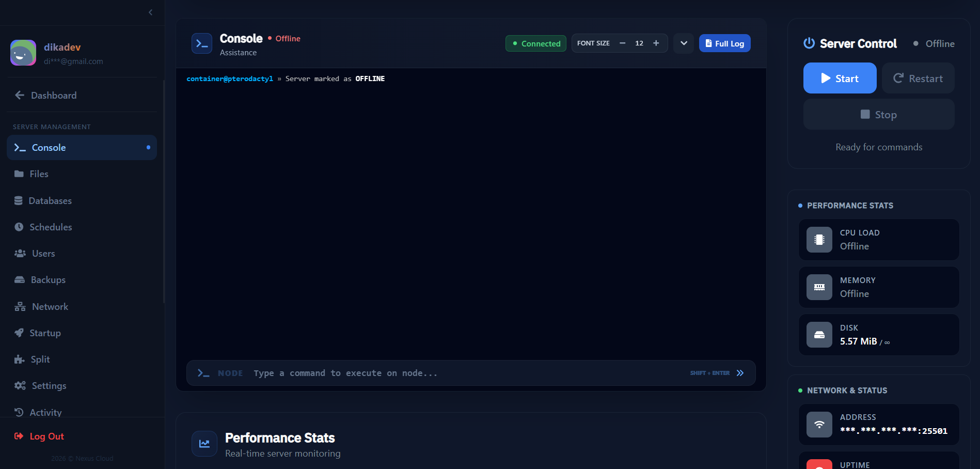Click the Settings gears icon

coord(20,385)
